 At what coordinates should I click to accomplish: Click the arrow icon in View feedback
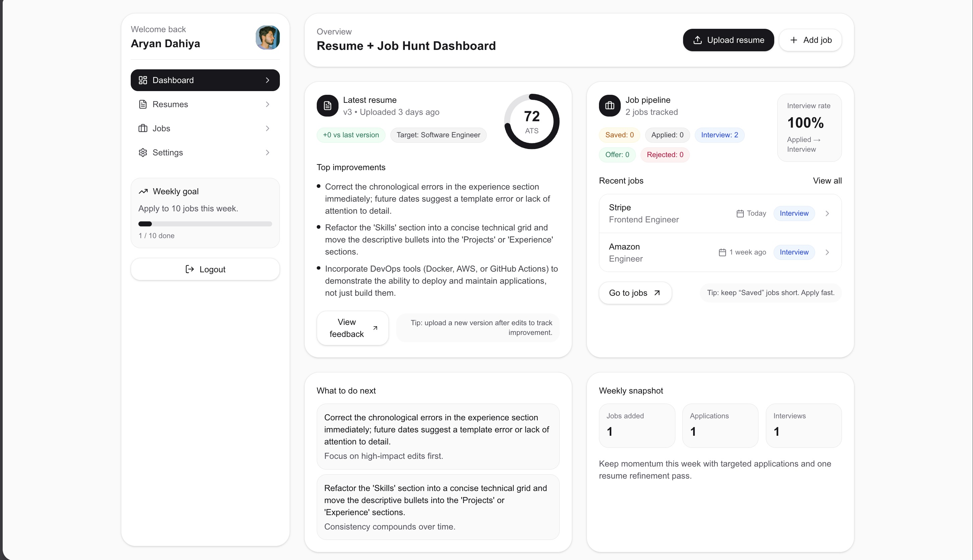pos(375,328)
